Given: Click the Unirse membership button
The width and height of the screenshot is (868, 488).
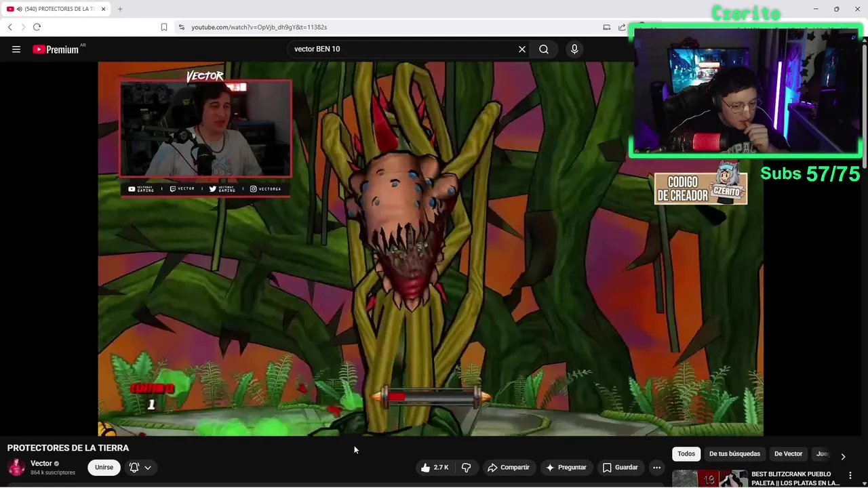Looking at the screenshot, I should (104, 467).
